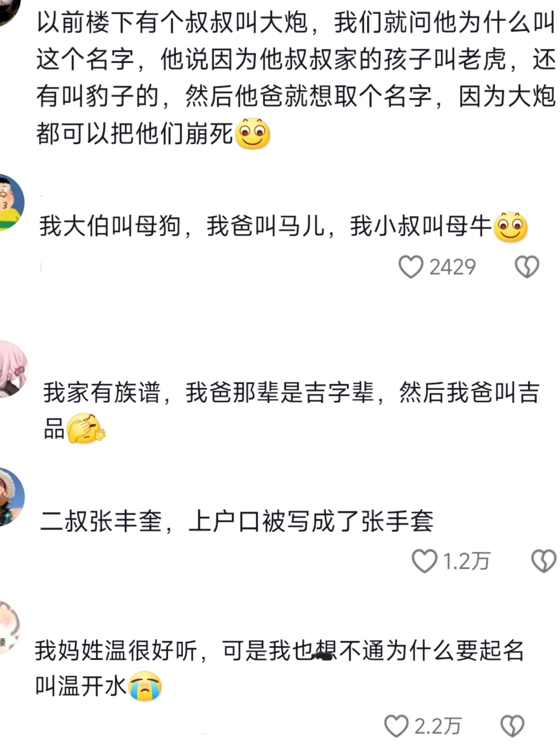Screen dimensions: 560x747
Task: Tap the 2429 like count
Action: (x=452, y=267)
